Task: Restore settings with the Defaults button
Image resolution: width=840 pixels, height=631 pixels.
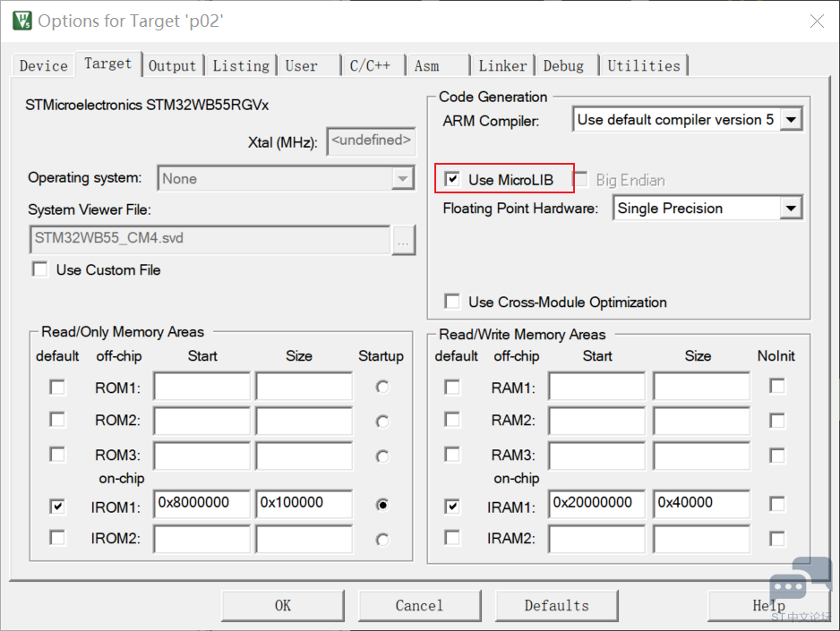Action: pyautogui.click(x=557, y=606)
